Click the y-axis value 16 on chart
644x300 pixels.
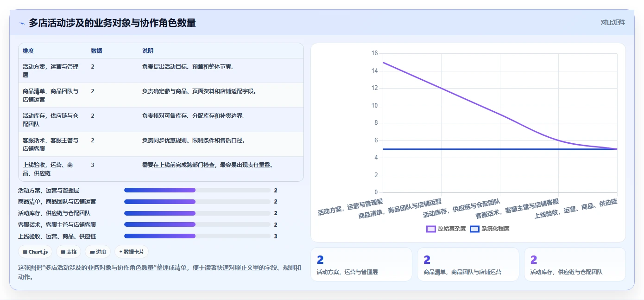click(374, 53)
